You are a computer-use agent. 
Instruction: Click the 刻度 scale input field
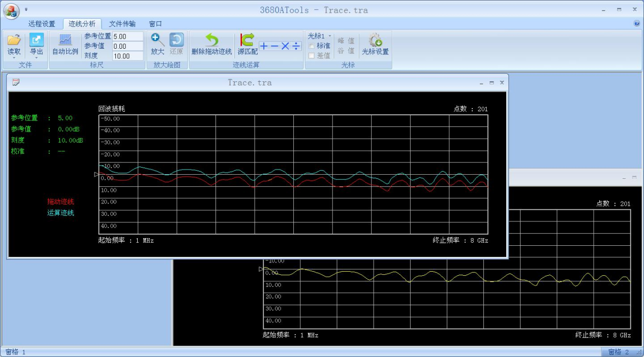pos(128,56)
